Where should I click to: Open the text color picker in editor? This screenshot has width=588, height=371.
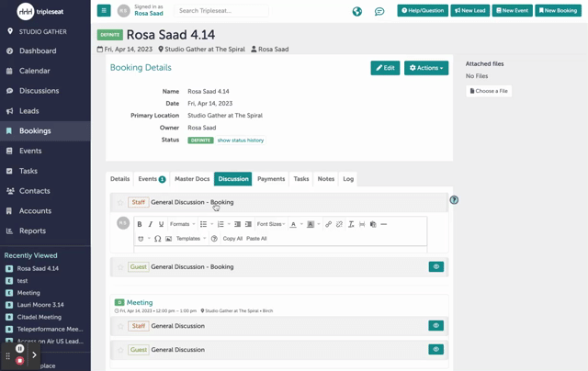(x=294, y=224)
